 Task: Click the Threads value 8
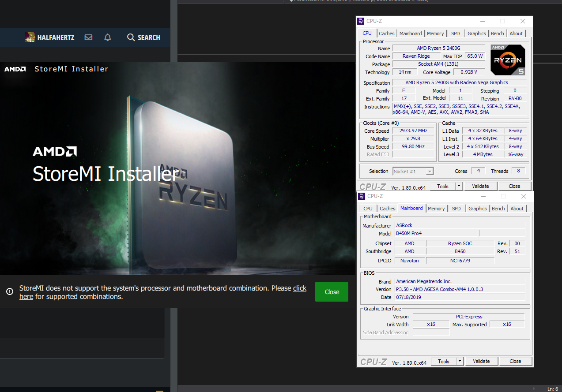point(518,171)
